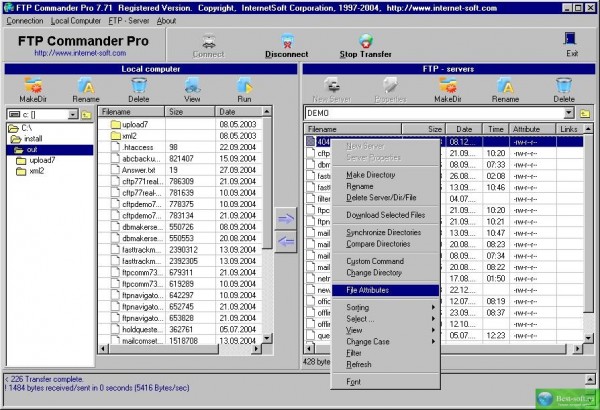Screen dimensions: 600x410
Task: Click server up-folder icon beside DEMO box
Action: [x=585, y=113]
